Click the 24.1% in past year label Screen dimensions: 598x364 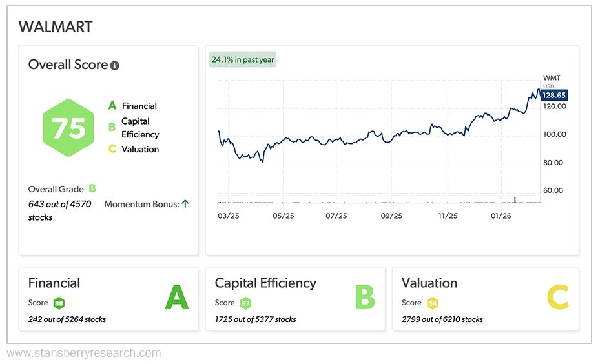tap(243, 59)
